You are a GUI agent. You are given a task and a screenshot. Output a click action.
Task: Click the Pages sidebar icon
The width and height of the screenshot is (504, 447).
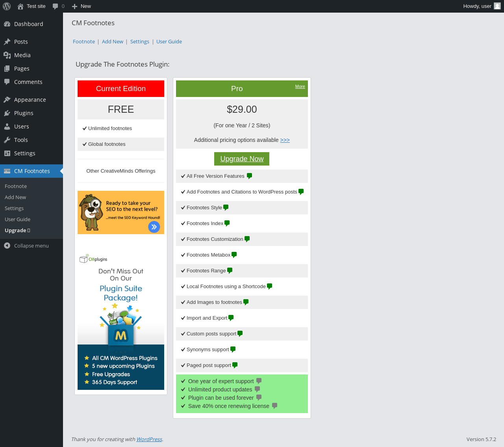7,69
